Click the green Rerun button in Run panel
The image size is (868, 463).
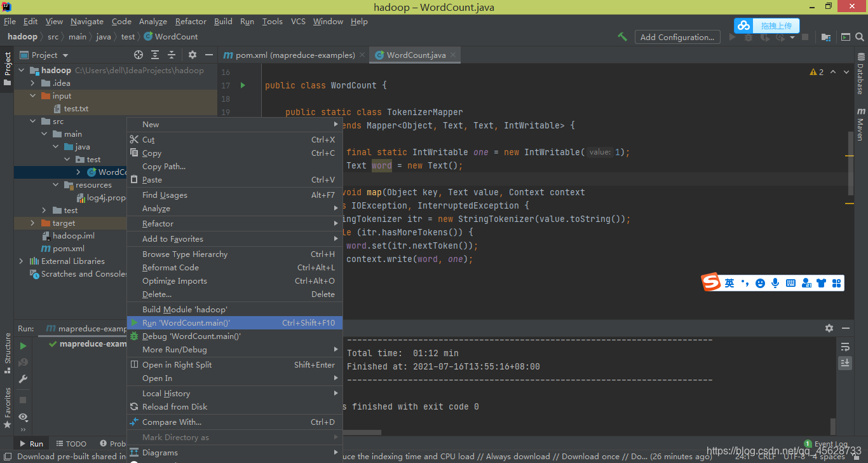click(23, 346)
